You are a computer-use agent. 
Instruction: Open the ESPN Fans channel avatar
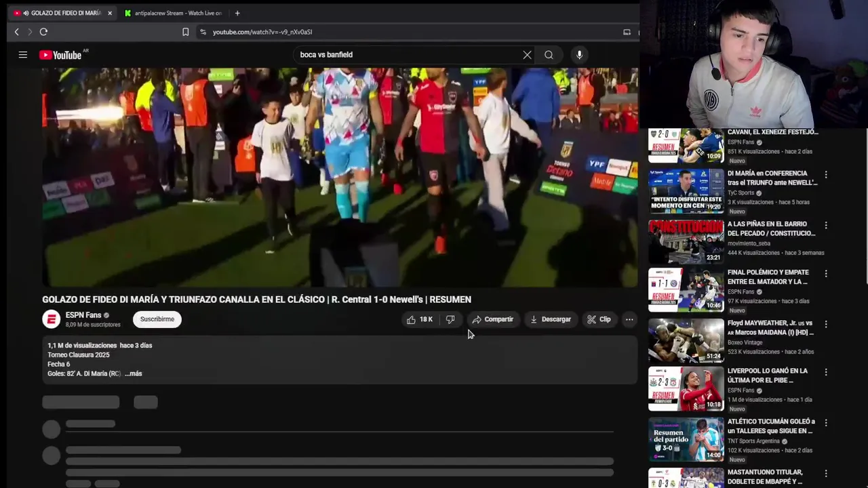click(51, 319)
